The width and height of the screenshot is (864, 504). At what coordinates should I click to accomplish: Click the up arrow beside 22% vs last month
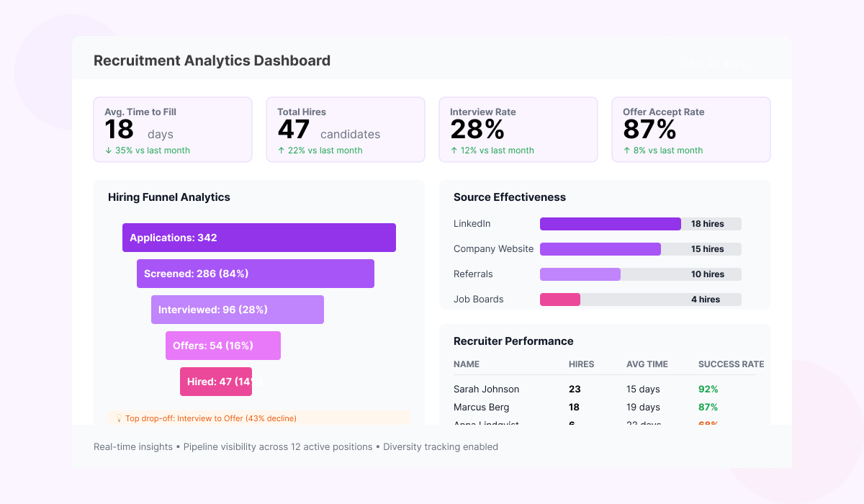pos(281,150)
